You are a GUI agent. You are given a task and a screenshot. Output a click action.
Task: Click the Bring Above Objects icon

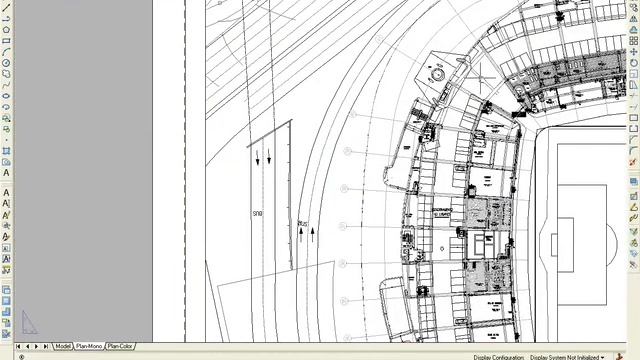click(x=6, y=312)
